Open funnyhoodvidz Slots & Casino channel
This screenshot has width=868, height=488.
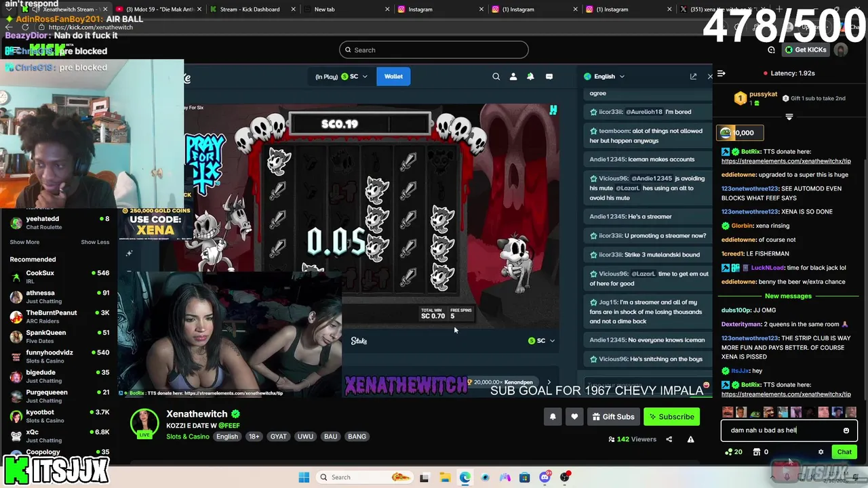58,357
